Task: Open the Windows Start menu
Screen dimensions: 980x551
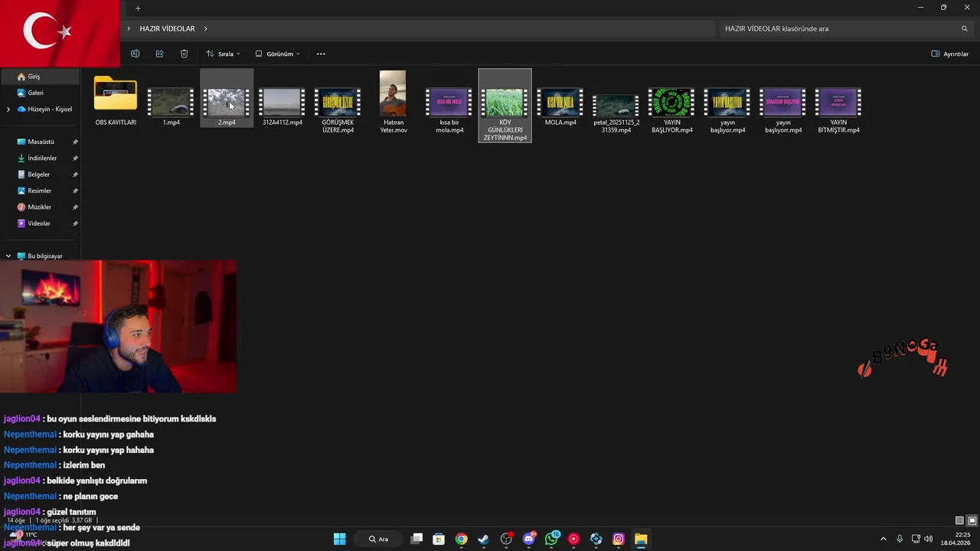Action: point(339,539)
